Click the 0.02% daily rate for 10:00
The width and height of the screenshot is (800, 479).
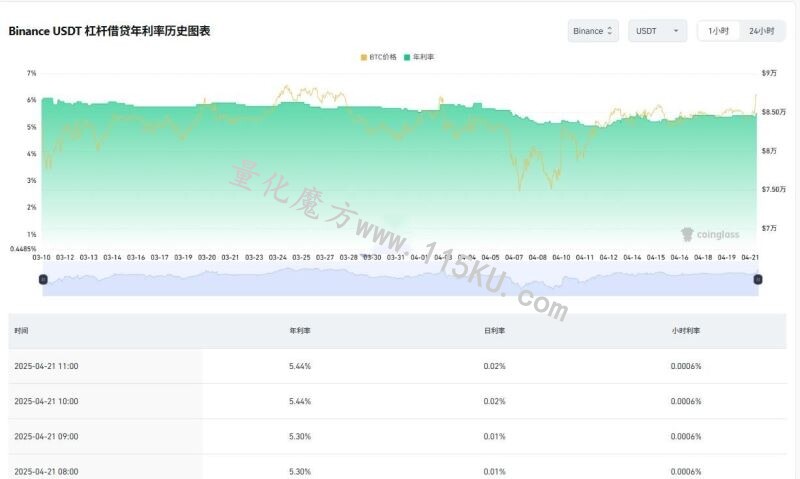click(494, 401)
